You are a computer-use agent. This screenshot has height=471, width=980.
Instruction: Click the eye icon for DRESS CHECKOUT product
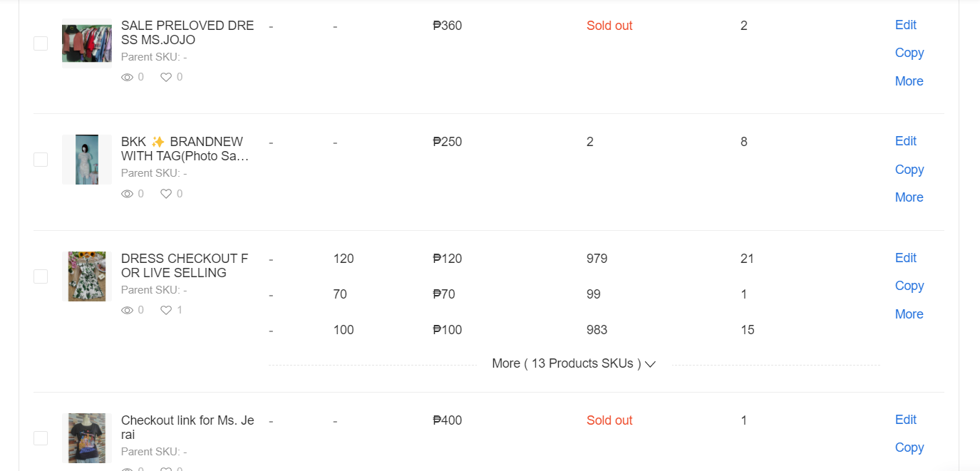127,310
